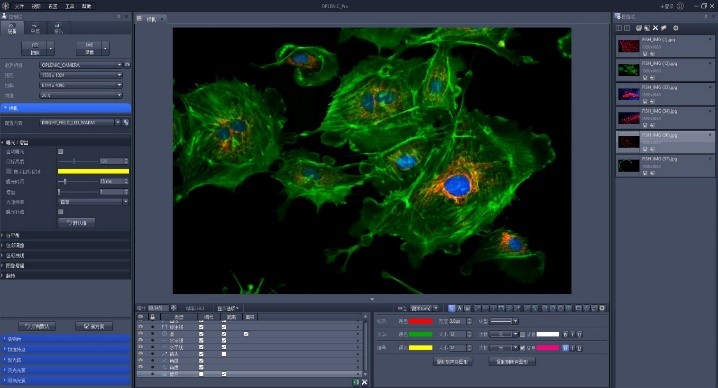Image resolution: width=718 pixels, height=388 pixels.
Task: Open the display options dropdown in measurement toolbar
Action: (x=228, y=308)
